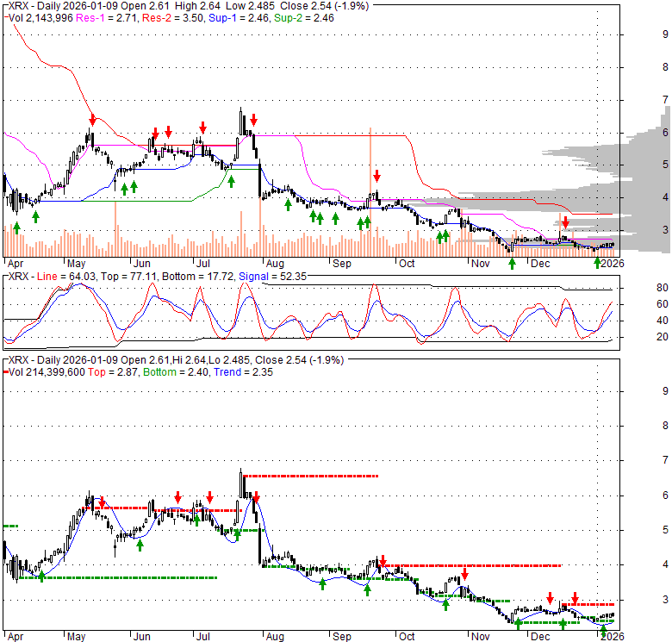Click the Oct label on the top chart's time axis
This screenshot has width=672, height=642.
coord(407,263)
